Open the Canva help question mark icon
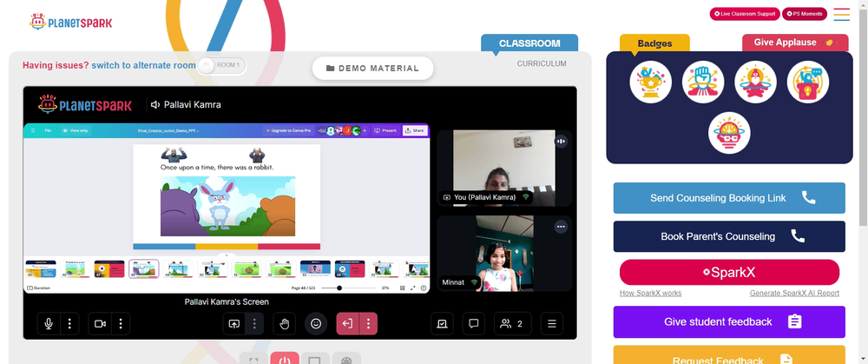The image size is (868, 364). pos(424,288)
